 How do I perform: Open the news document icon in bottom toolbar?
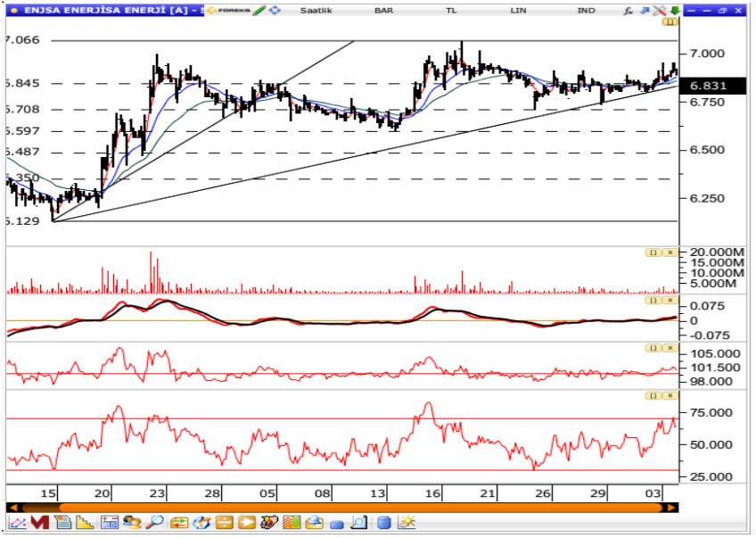(x=62, y=523)
